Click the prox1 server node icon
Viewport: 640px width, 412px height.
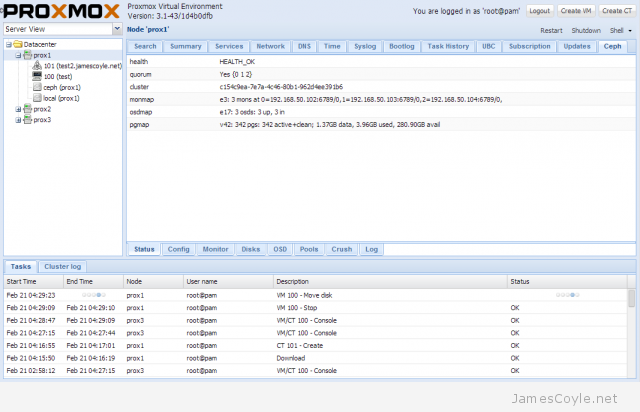[x=27, y=55]
